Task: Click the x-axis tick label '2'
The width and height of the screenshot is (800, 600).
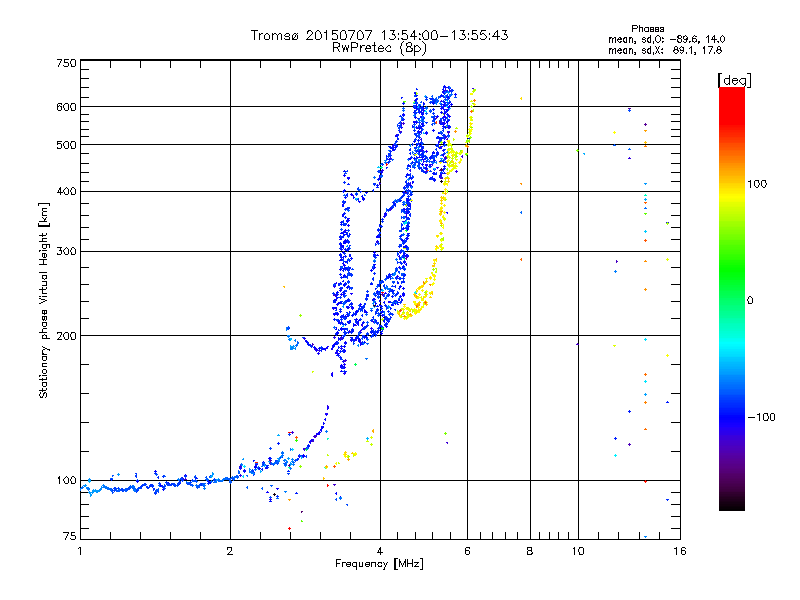Action: (230, 551)
